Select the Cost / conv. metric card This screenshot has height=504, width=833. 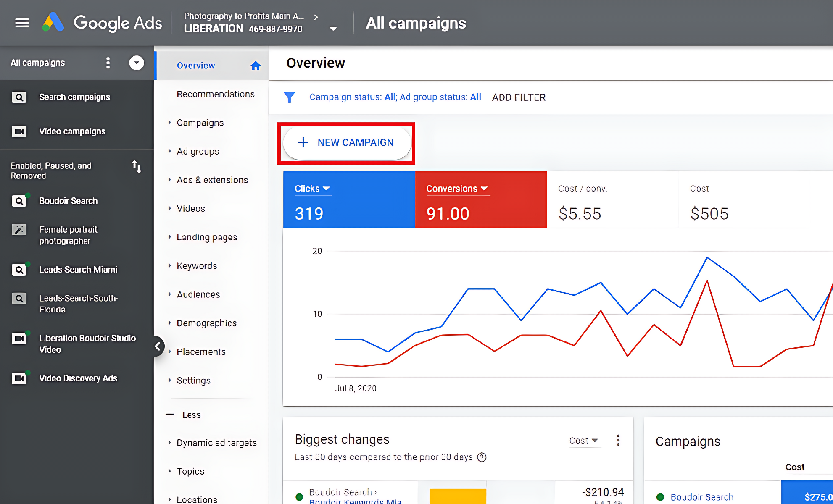click(x=612, y=200)
